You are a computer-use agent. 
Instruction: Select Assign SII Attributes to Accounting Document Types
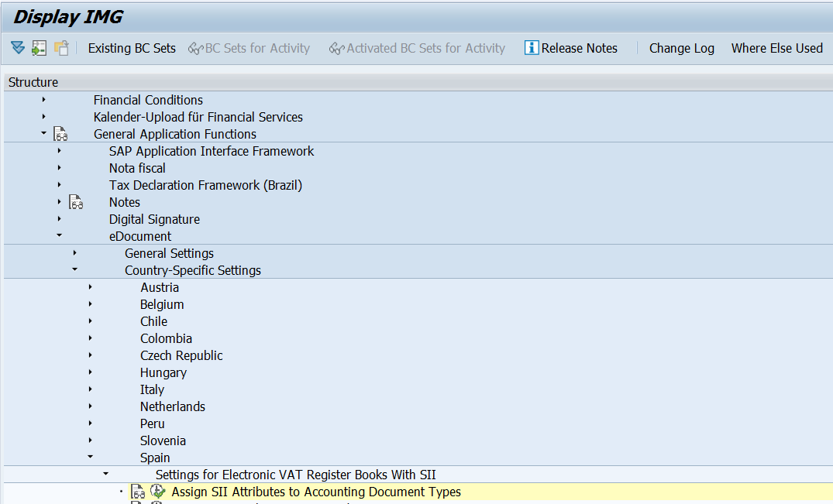click(316, 492)
